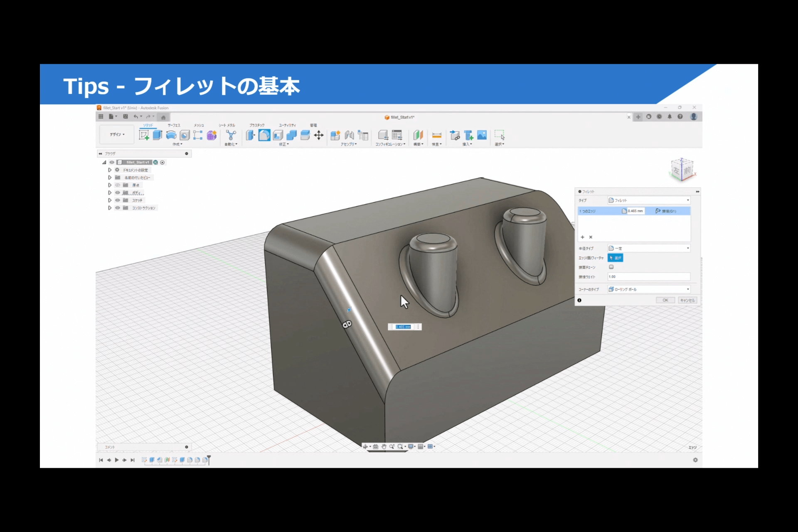Remove the selection set with × button

pyautogui.click(x=591, y=237)
